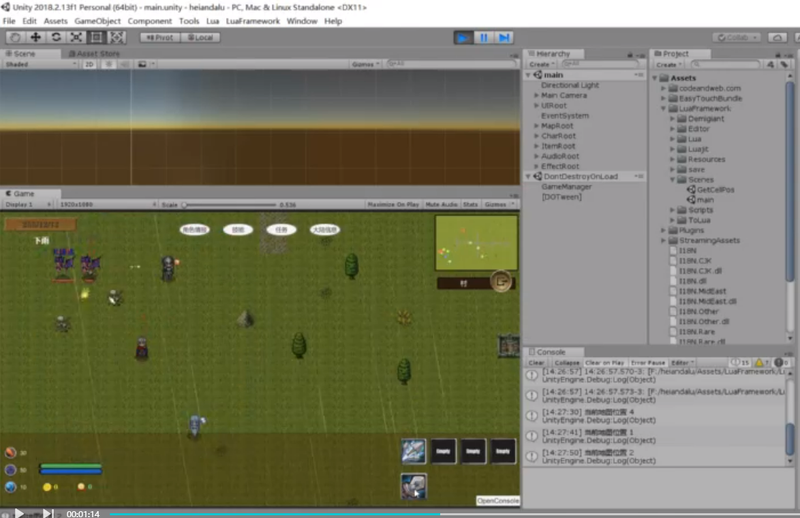The image size is (800, 518).
Task: Toggle warning message count filter
Action: pyautogui.click(x=761, y=362)
